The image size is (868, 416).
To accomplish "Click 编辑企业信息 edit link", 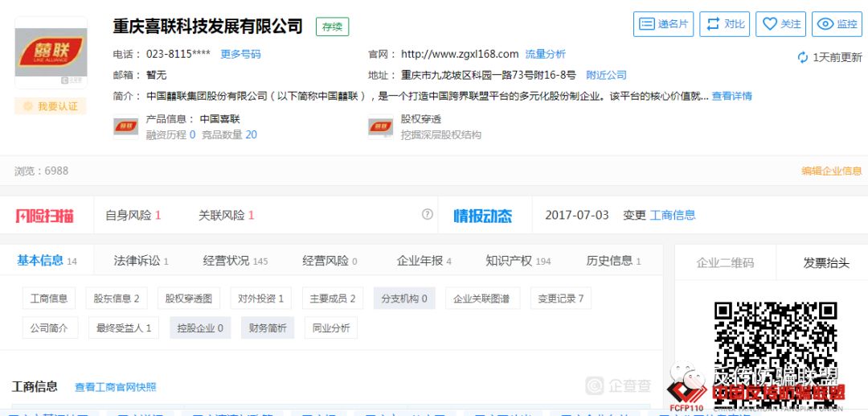I will (x=832, y=171).
